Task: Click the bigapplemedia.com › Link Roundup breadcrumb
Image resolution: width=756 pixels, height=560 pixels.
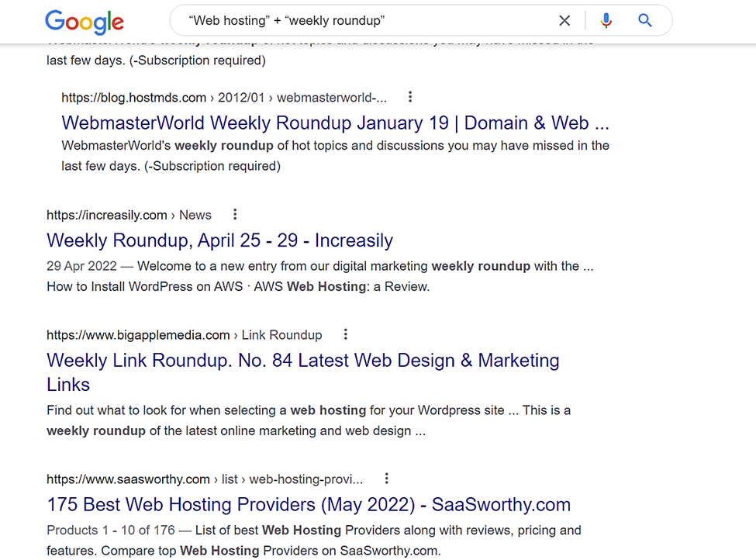Action: pos(185,335)
